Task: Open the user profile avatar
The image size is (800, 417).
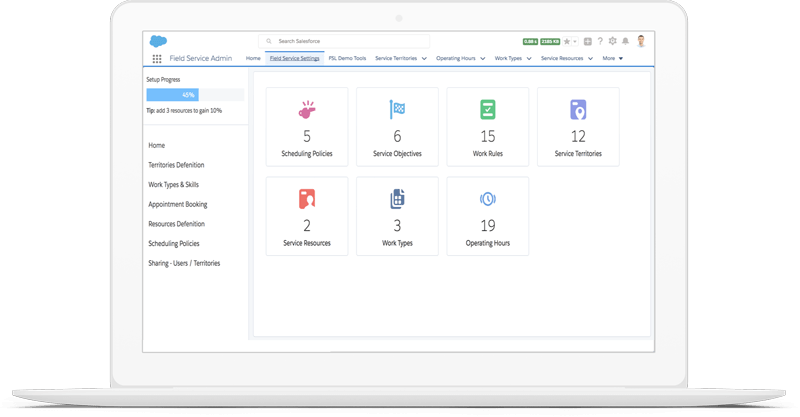Action: (x=641, y=41)
